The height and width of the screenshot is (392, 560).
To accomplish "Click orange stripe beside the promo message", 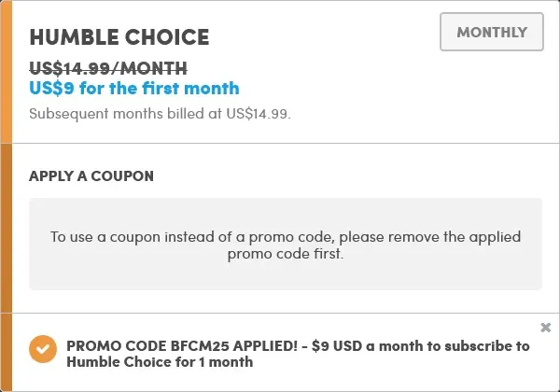I will point(6,353).
